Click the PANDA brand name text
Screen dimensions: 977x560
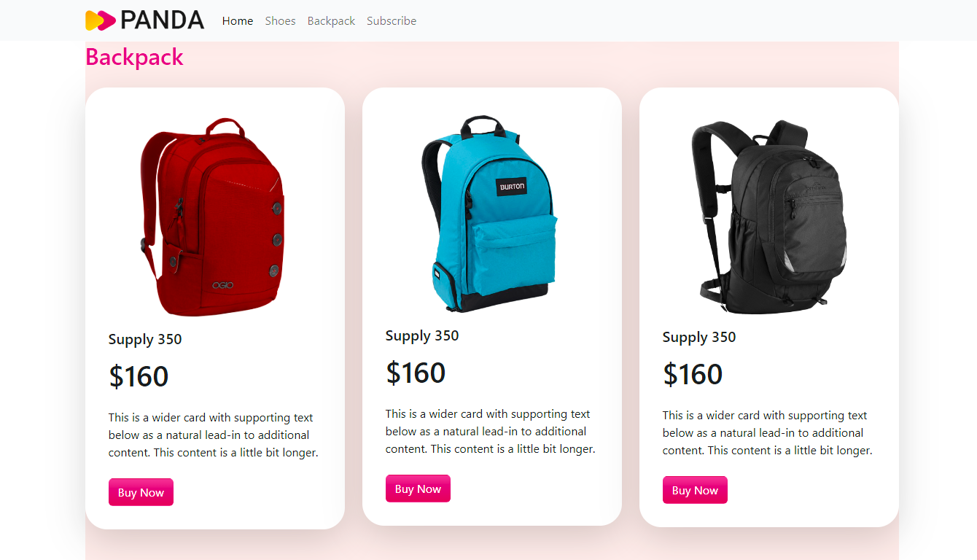[x=162, y=20]
